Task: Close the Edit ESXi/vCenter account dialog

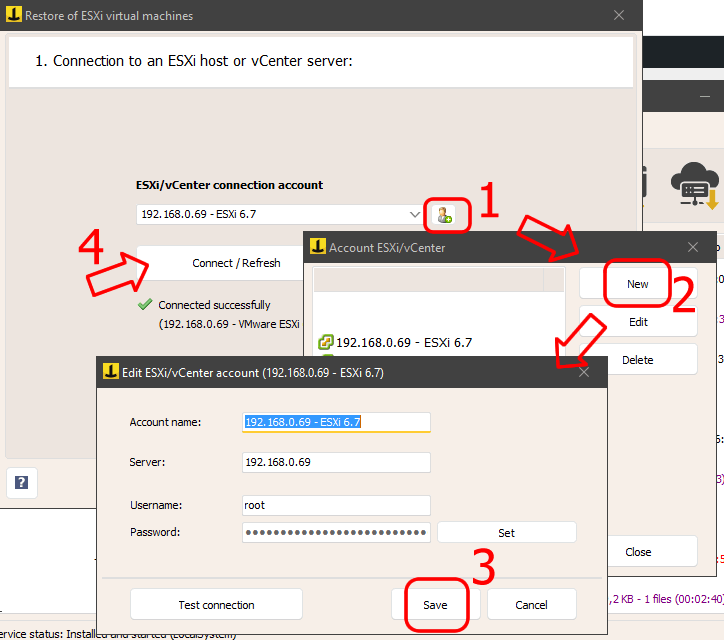Action: pos(584,372)
